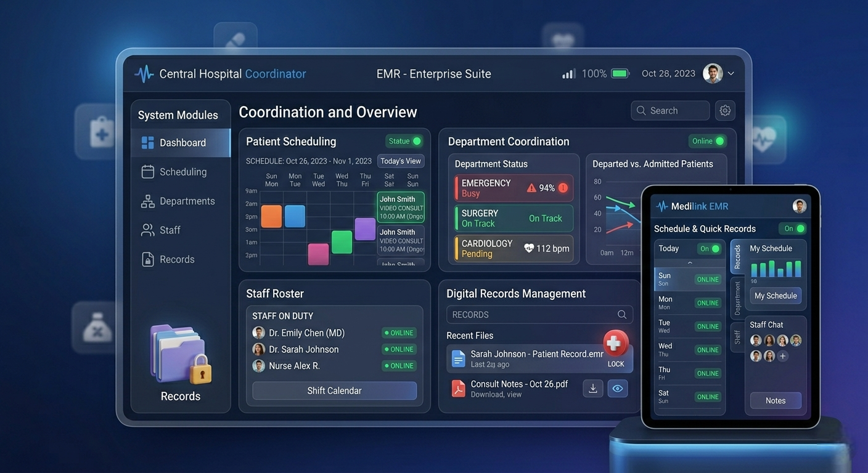The height and width of the screenshot is (473, 868).
Task: Click the Departments hierarchy icon
Action: pos(148,201)
